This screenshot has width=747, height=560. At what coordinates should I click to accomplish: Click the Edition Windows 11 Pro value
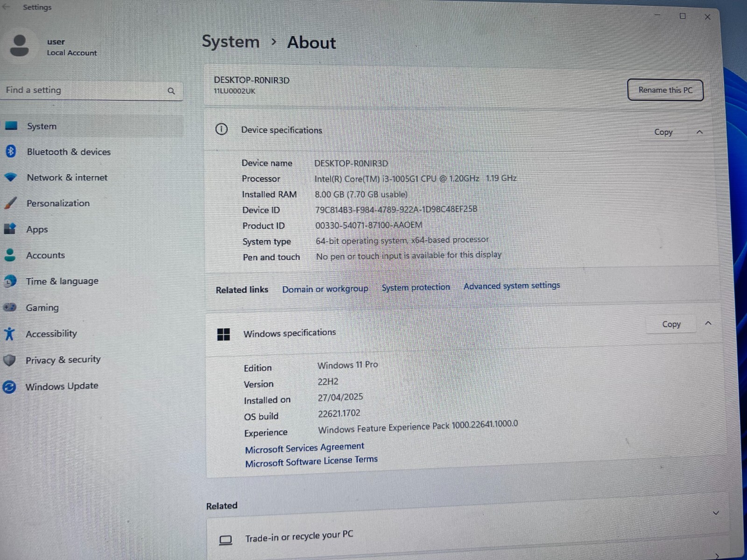coord(347,365)
